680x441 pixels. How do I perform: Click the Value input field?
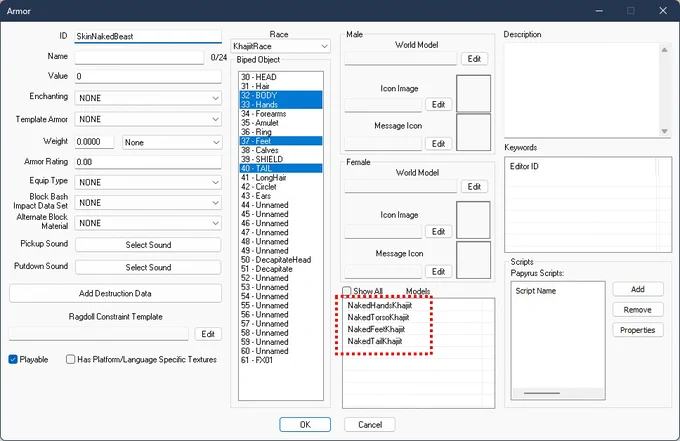tap(148, 76)
